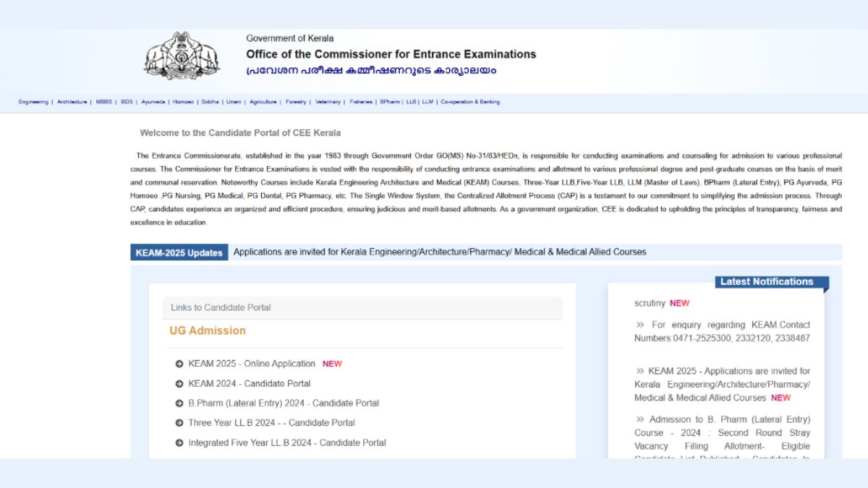Click bullet icon beside B.Pharm Lateral Entry 2024

click(179, 403)
